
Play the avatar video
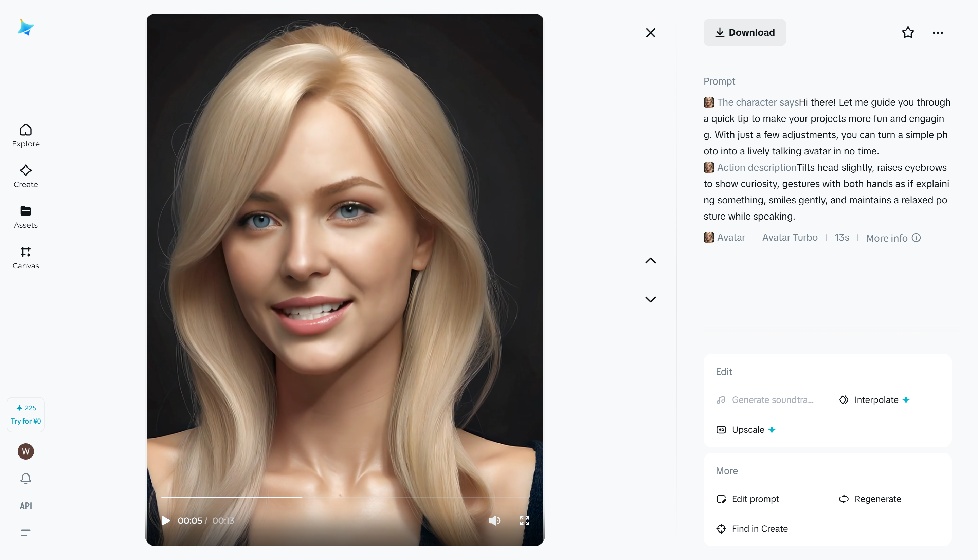pos(166,520)
